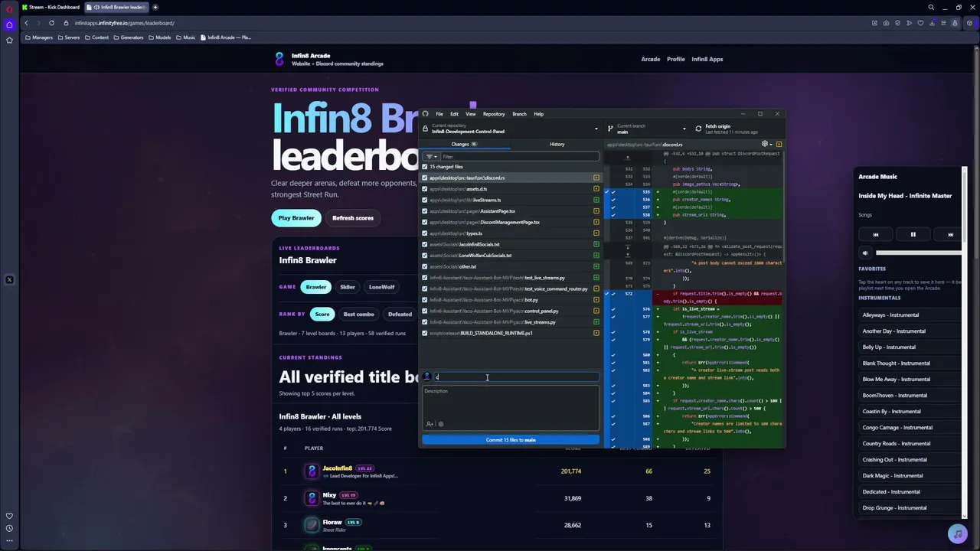
Task: Open the File menu in GitHub Desktop
Action: point(439,114)
